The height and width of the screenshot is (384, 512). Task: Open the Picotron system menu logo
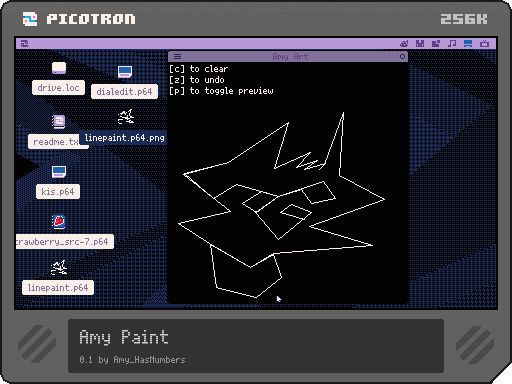[x=24, y=43]
